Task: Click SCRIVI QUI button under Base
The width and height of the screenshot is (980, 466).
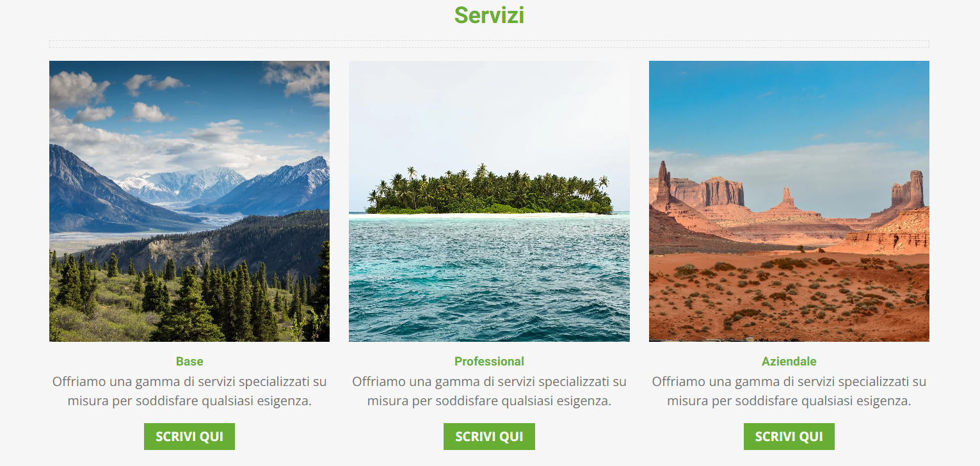Action: click(x=189, y=437)
